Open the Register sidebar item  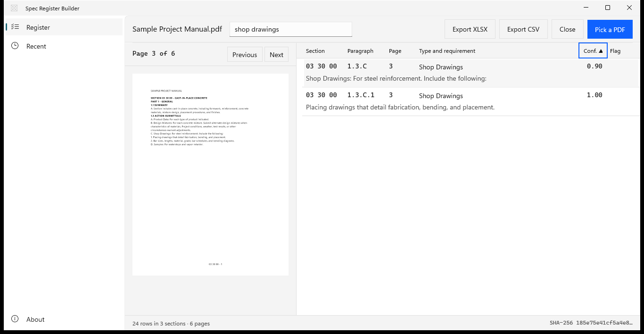click(x=63, y=27)
